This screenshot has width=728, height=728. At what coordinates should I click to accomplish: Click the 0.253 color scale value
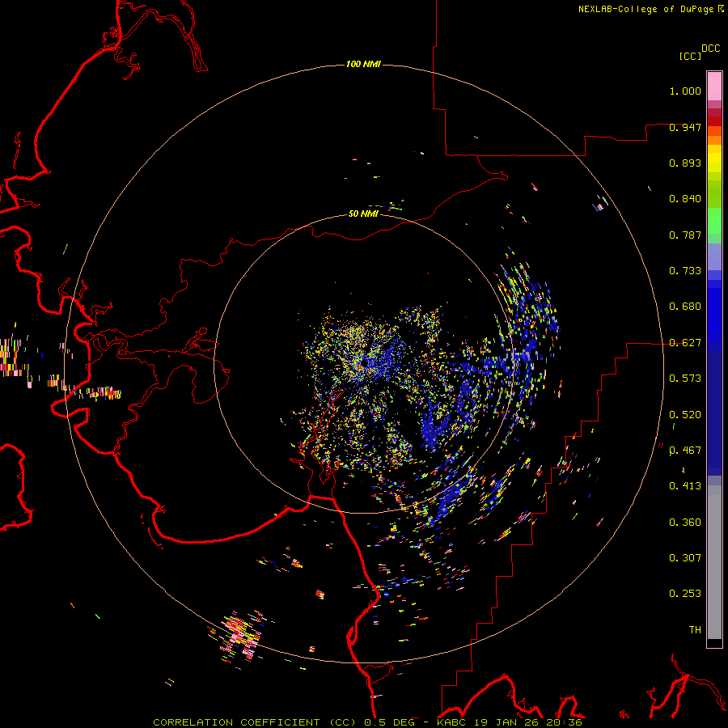point(685,594)
